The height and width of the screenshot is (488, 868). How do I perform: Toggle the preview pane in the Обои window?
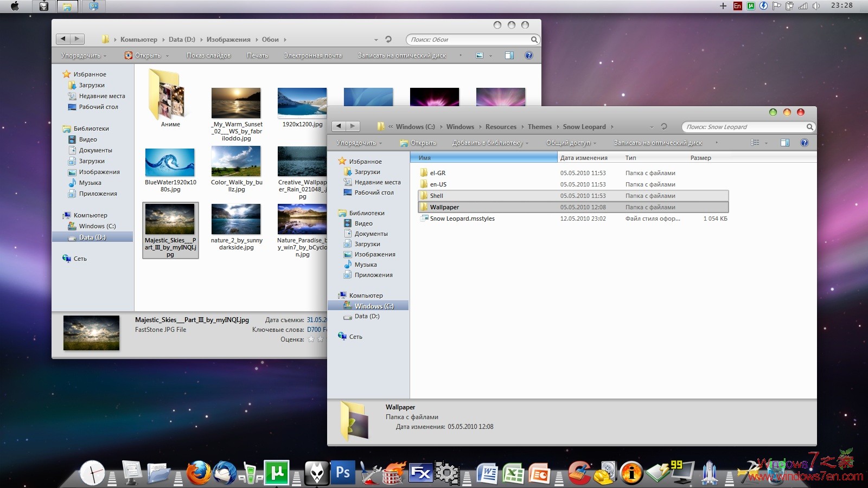[x=509, y=55]
